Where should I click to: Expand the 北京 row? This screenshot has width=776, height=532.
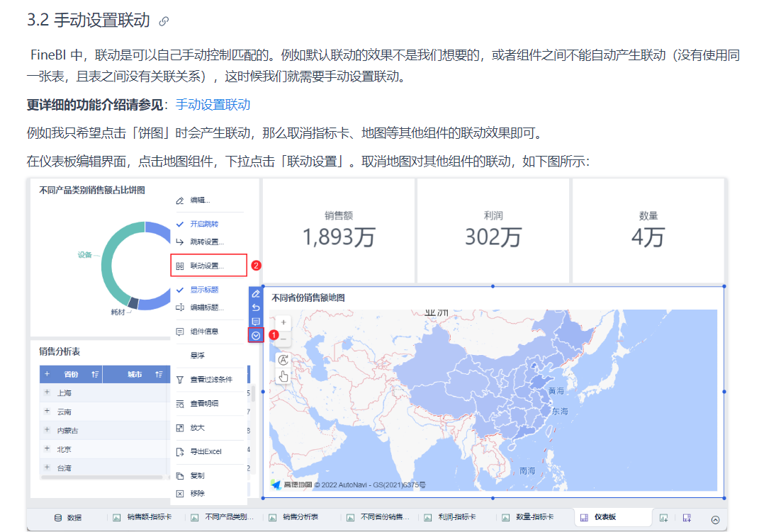tap(47, 448)
